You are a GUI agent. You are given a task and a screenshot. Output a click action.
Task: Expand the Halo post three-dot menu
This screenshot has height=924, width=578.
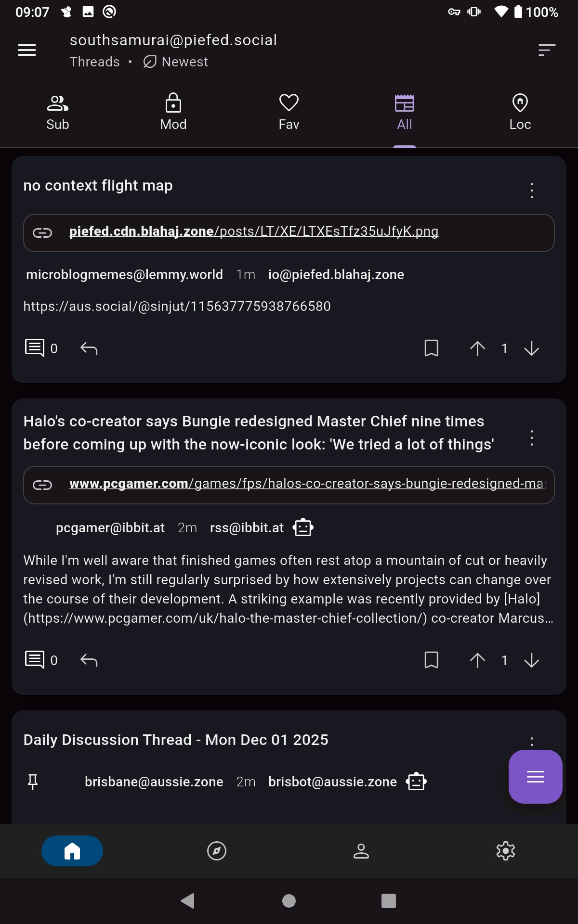point(532,438)
